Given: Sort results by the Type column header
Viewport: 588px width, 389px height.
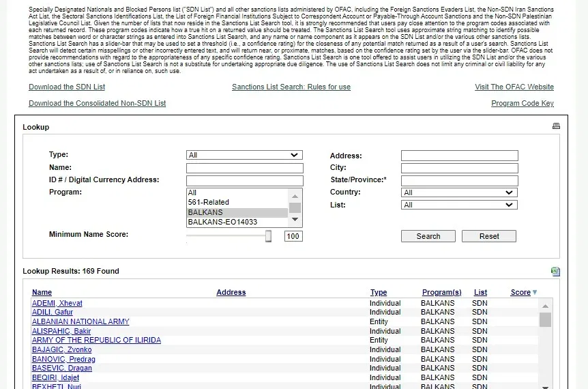Looking at the screenshot, I should [378, 293].
